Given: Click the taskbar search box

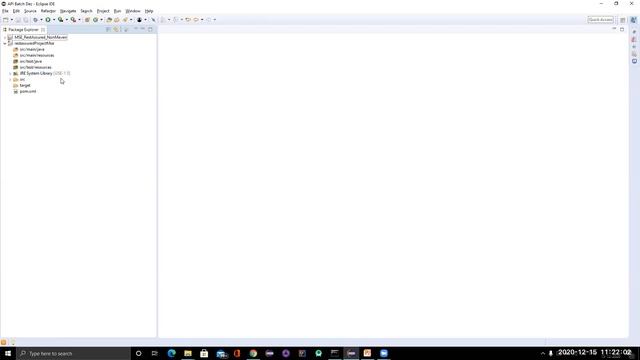Looking at the screenshot, I should [73, 353].
